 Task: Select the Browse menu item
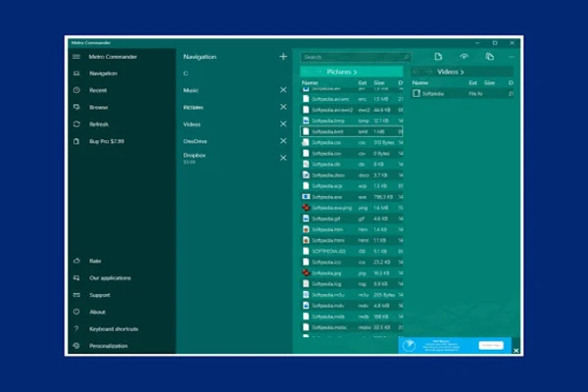[99, 107]
